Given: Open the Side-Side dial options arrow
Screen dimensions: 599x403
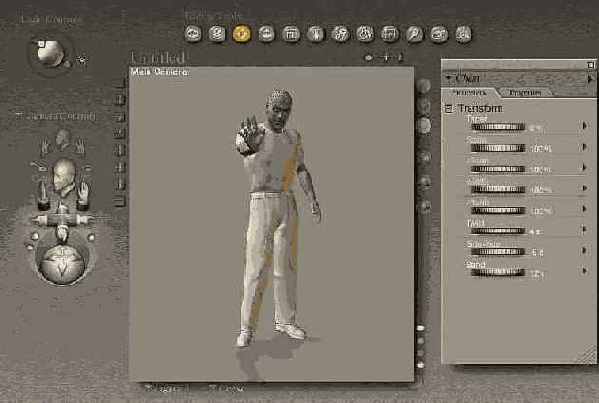Looking at the screenshot, I should 584,250.
